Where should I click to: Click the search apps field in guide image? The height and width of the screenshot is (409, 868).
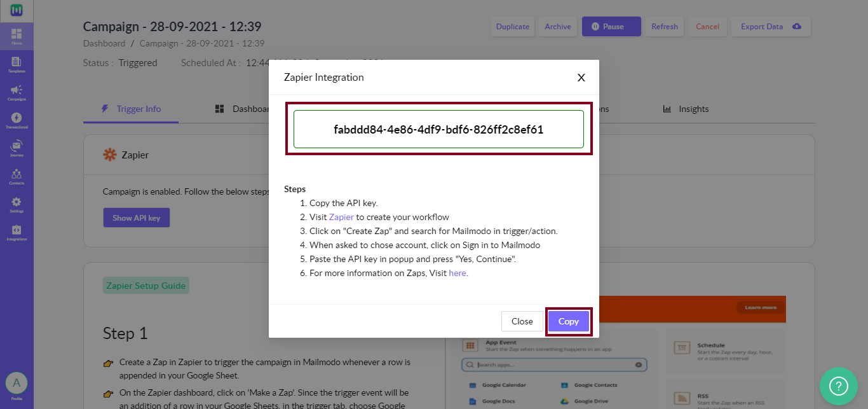pos(554,364)
